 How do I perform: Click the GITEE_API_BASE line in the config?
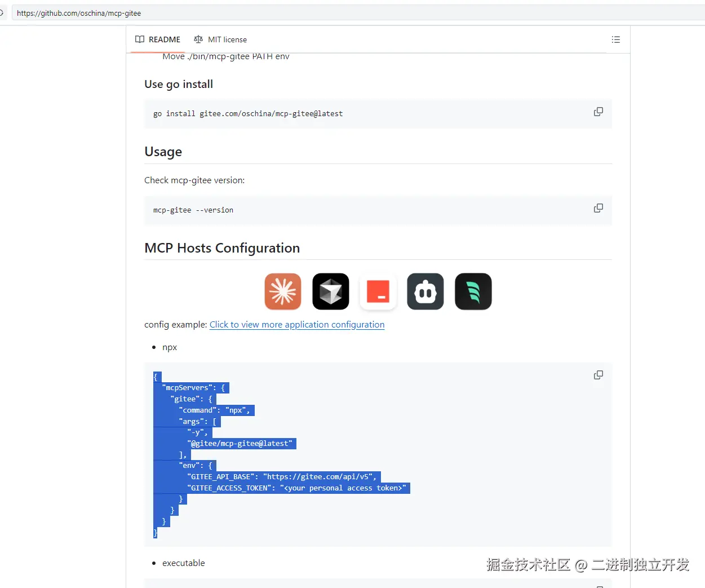(x=282, y=477)
